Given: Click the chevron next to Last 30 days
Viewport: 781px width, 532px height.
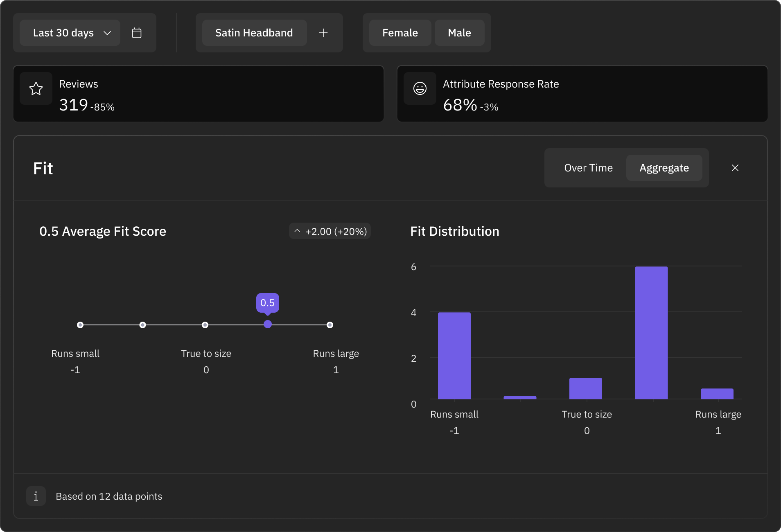Looking at the screenshot, I should point(107,33).
